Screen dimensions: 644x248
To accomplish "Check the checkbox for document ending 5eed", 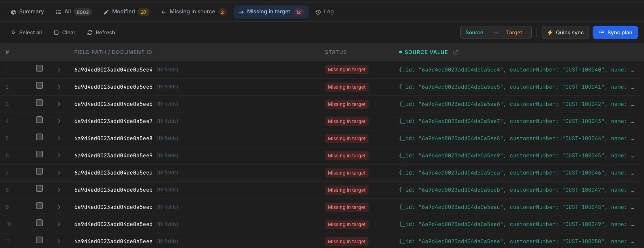I will [39, 223].
